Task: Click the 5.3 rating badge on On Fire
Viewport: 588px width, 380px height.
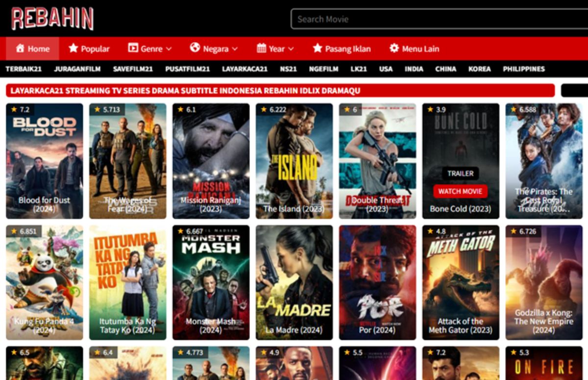Action: pos(520,353)
